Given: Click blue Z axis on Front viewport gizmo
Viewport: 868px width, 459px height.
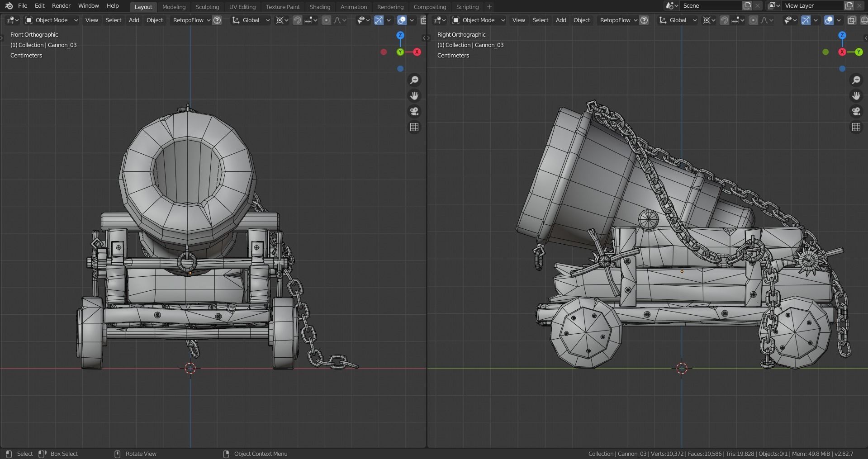Looking at the screenshot, I should (400, 35).
